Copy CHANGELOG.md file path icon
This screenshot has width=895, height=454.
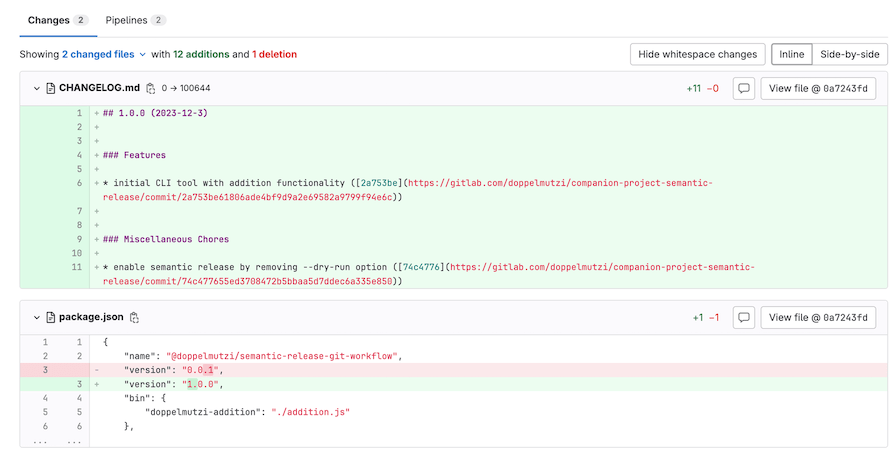click(x=150, y=89)
